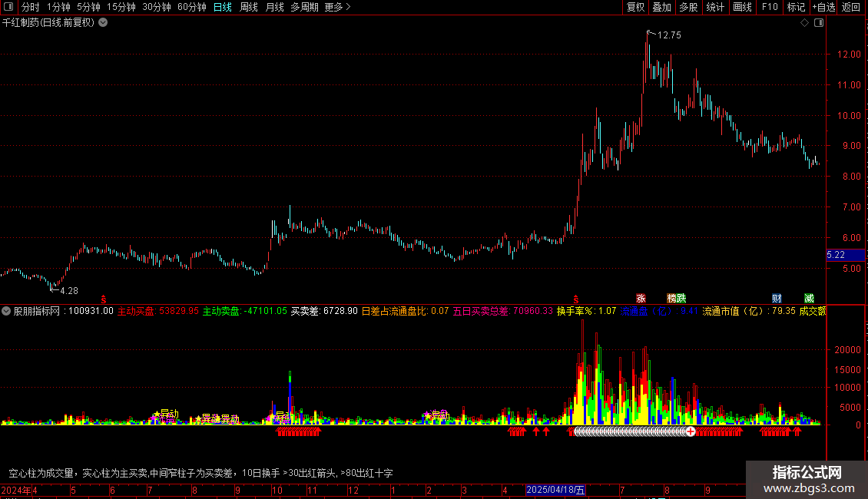Toggle the left side panel icon

click(x=8, y=7)
